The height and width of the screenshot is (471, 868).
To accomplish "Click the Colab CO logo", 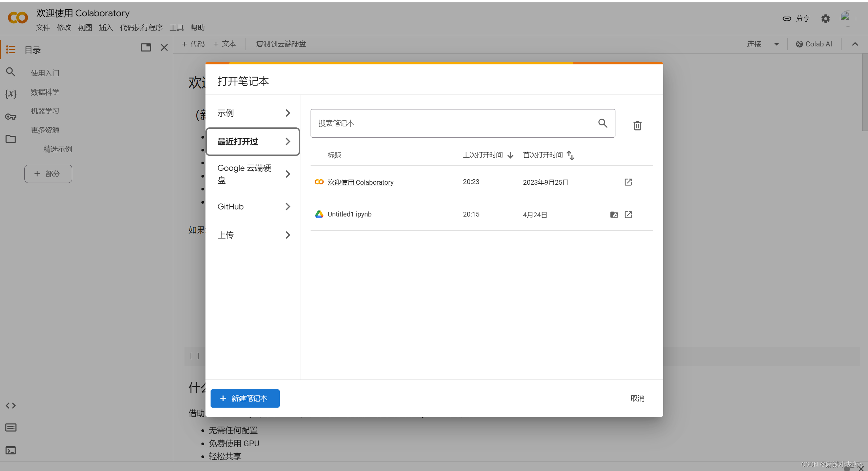I will [x=18, y=18].
